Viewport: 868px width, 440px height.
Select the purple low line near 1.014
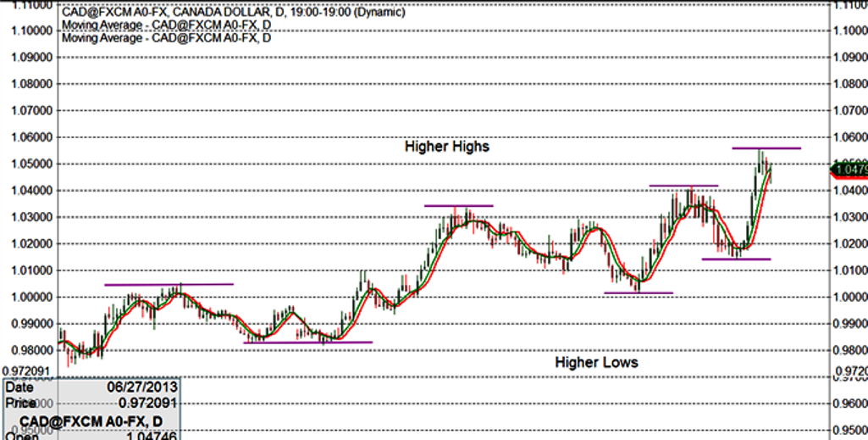(736, 259)
